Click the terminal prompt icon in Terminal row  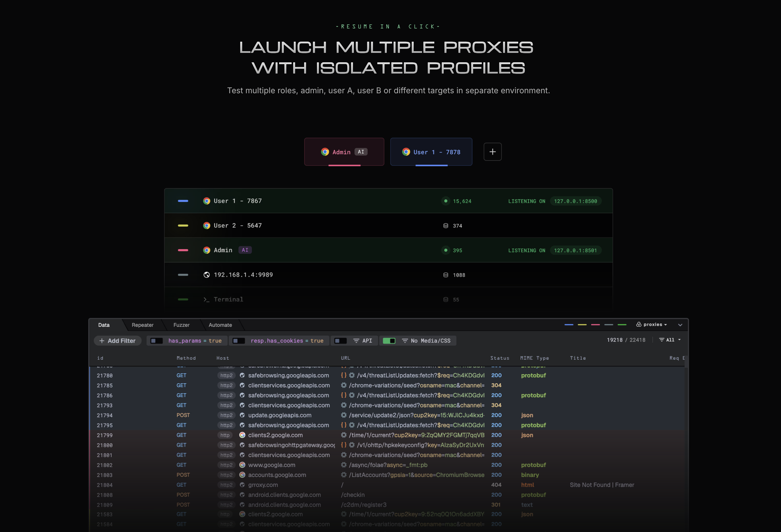tap(206, 299)
